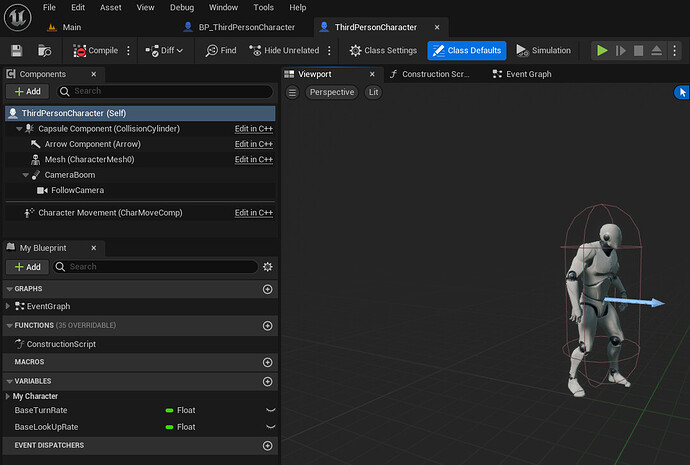Select ThirdPersonCharacter (Self) root

[x=140, y=113]
